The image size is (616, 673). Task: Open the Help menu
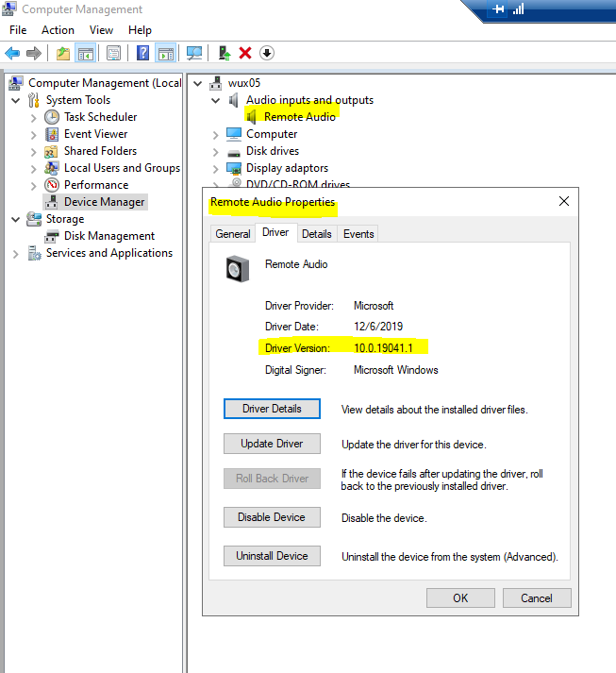pos(140,30)
